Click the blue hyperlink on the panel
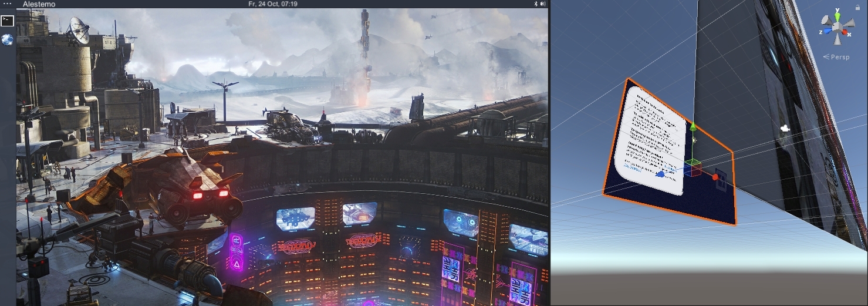Screen dimensions: 868x306 [x=633, y=166]
